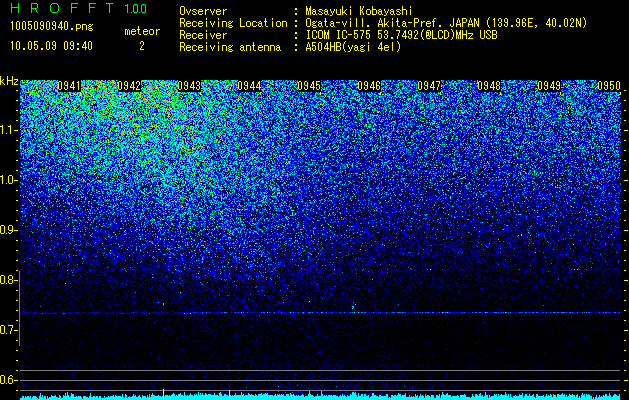Screen dimensions: 629x400
Task: Click the 0.6 frequency axis label
Action: [9, 380]
